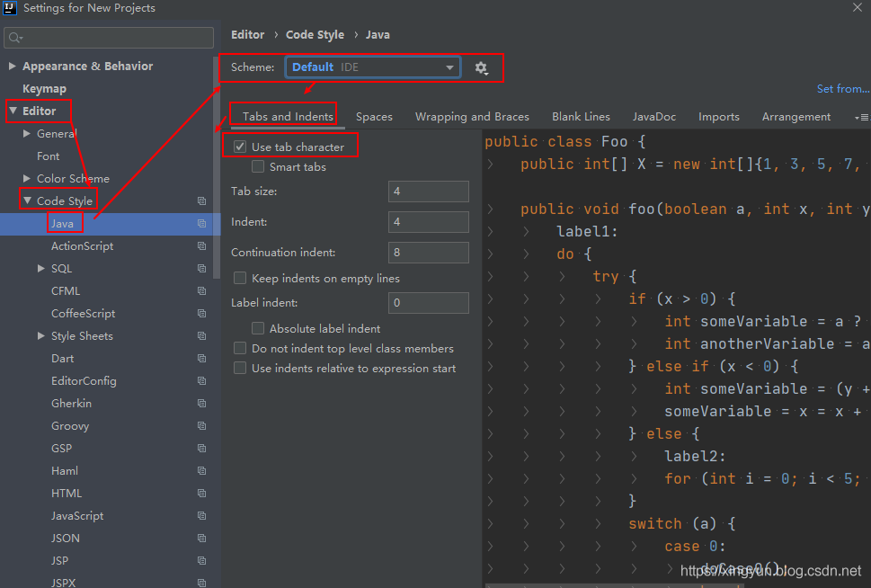
Task: Click the Tab size input field
Action: [428, 192]
